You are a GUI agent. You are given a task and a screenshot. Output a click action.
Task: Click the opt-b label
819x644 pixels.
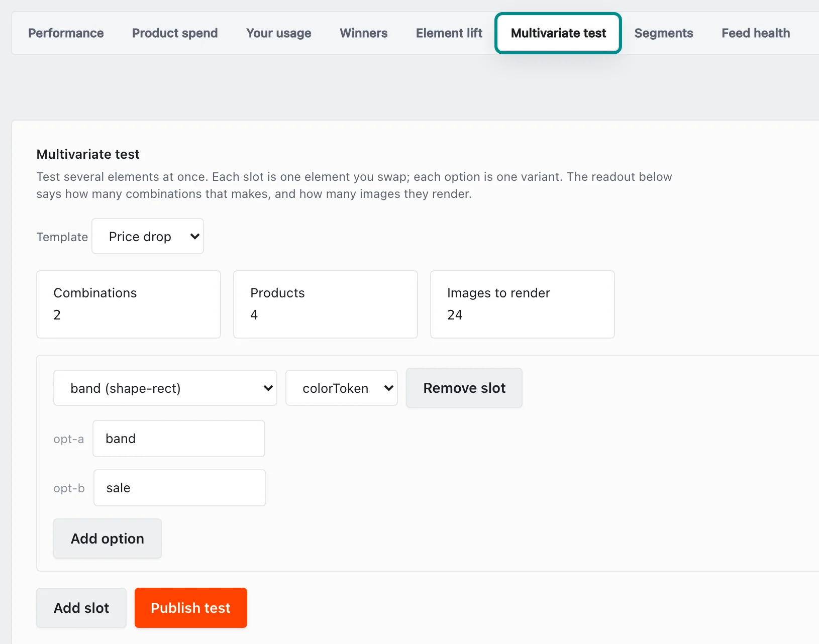point(69,488)
